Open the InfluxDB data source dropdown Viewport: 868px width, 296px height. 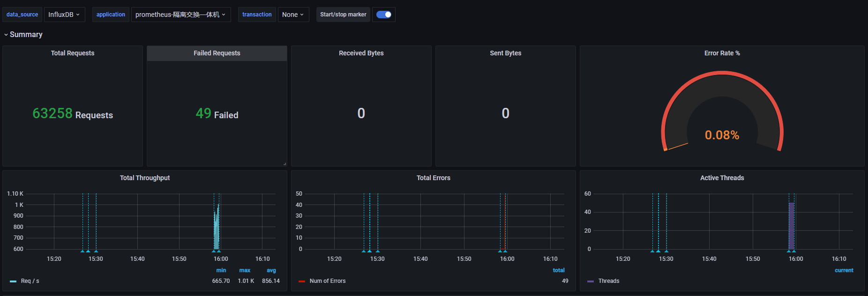point(64,15)
